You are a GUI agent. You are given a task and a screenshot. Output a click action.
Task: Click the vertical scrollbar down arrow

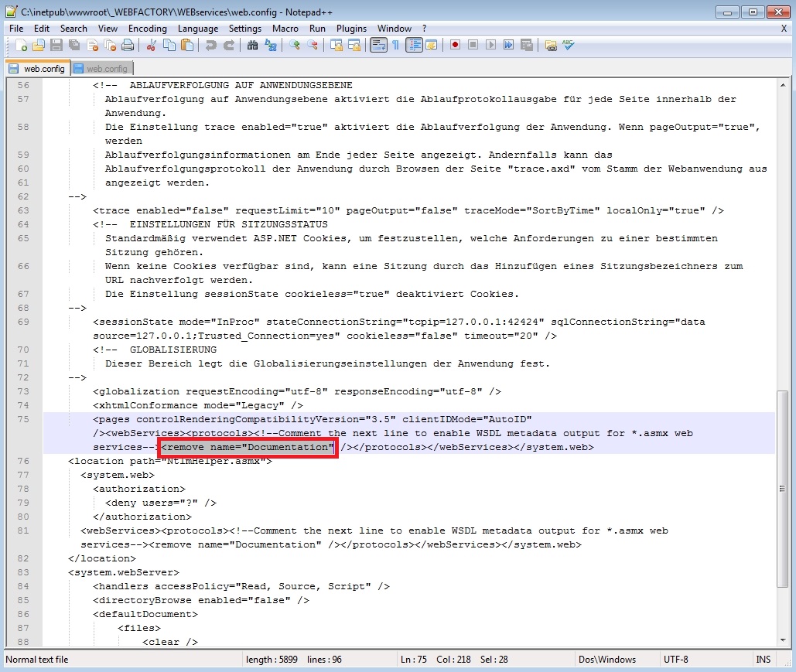tap(783, 641)
